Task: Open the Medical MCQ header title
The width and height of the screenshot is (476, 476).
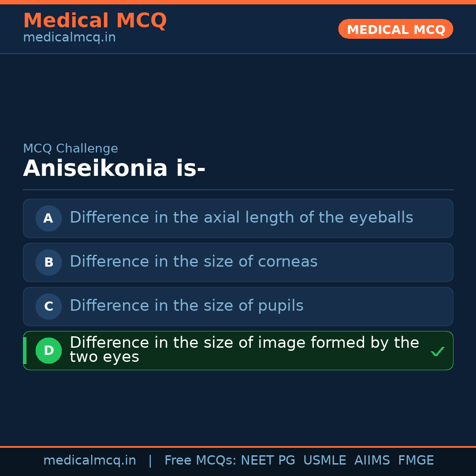Action: (95, 20)
